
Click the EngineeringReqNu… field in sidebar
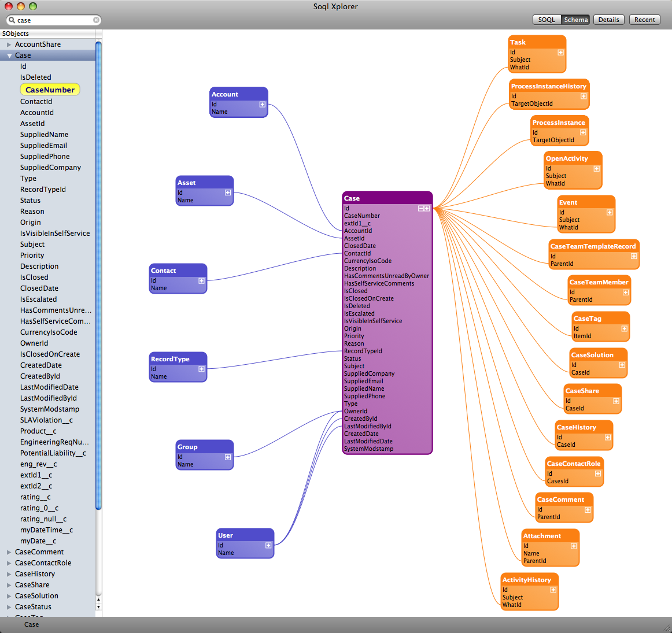coord(54,442)
